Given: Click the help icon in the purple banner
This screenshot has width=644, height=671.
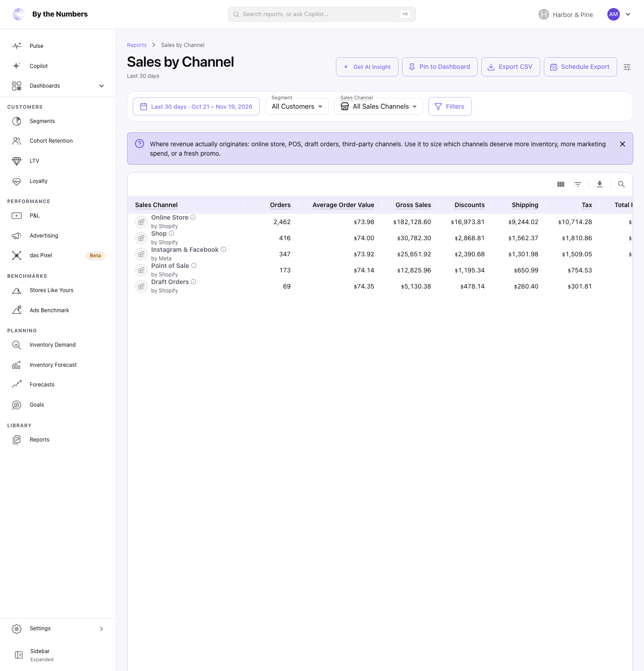Looking at the screenshot, I should click(x=140, y=144).
